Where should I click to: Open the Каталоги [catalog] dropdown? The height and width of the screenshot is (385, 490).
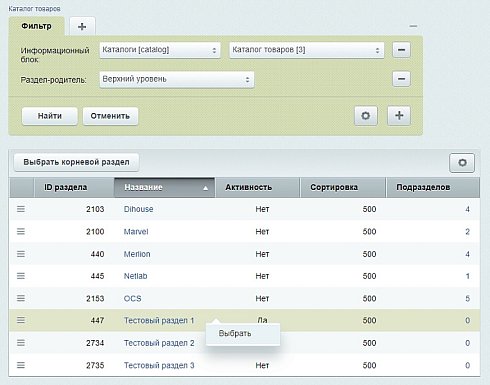pyautogui.click(x=160, y=50)
